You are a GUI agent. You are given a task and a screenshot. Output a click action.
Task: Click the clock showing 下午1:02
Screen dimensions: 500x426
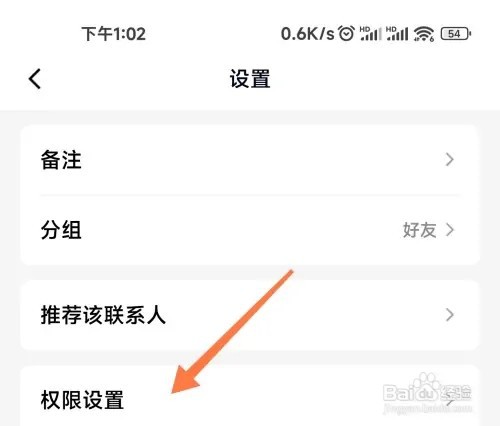coord(114,34)
